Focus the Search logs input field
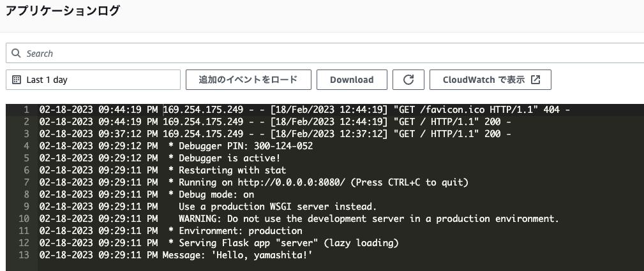Image resolution: width=644 pixels, height=271 pixels. click(325, 54)
